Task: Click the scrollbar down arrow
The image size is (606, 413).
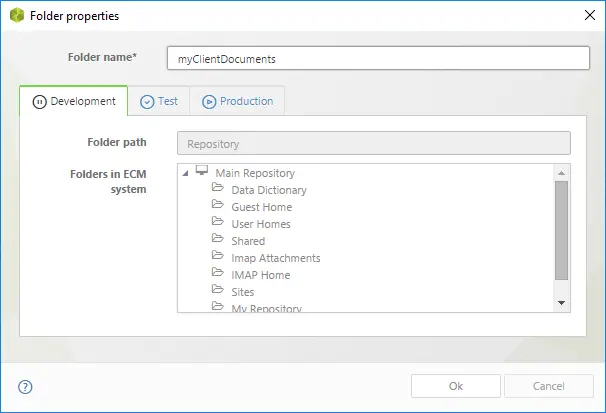Action: click(562, 303)
